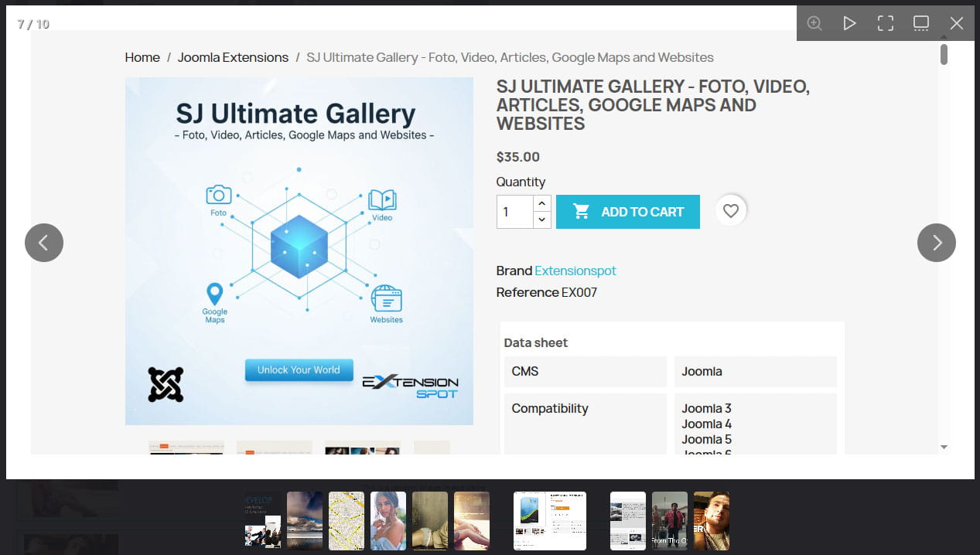Select the map thumbnail in the strip
The height and width of the screenshot is (555, 980).
tap(347, 521)
